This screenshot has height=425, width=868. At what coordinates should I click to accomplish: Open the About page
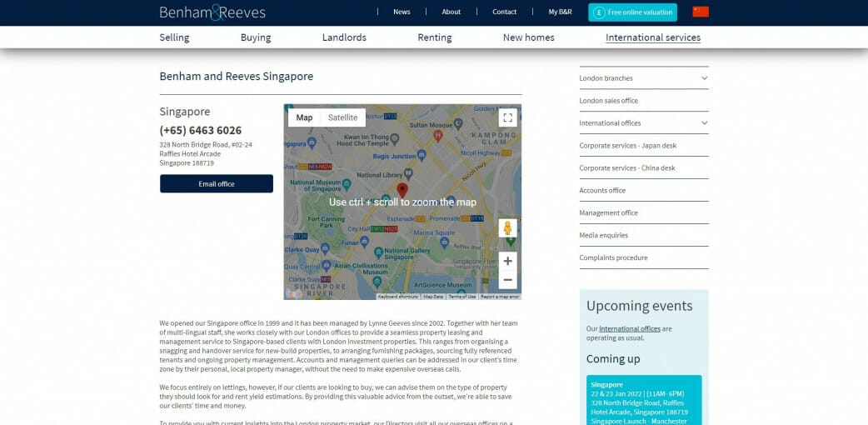(451, 12)
